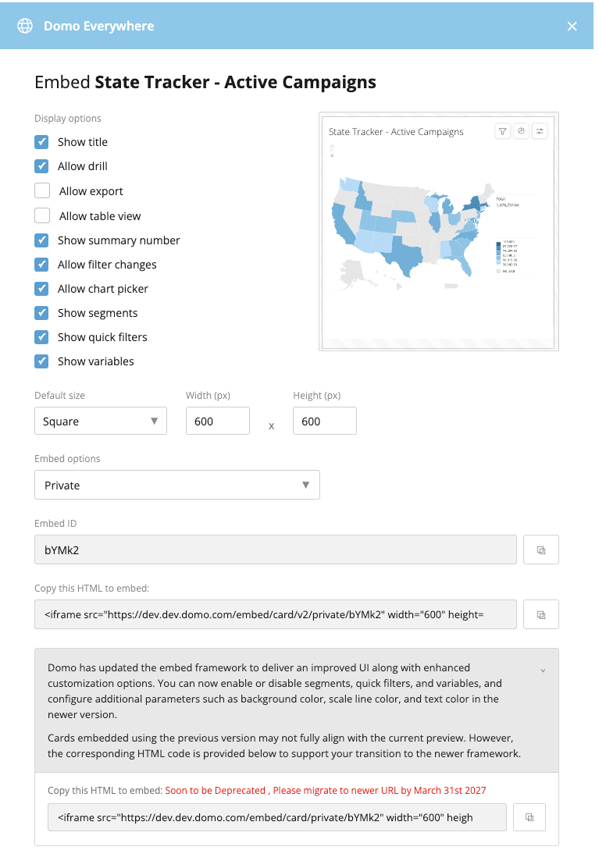Uncheck the Show variables checkbox
Viewport: 599px width, 868px height.
click(41, 361)
